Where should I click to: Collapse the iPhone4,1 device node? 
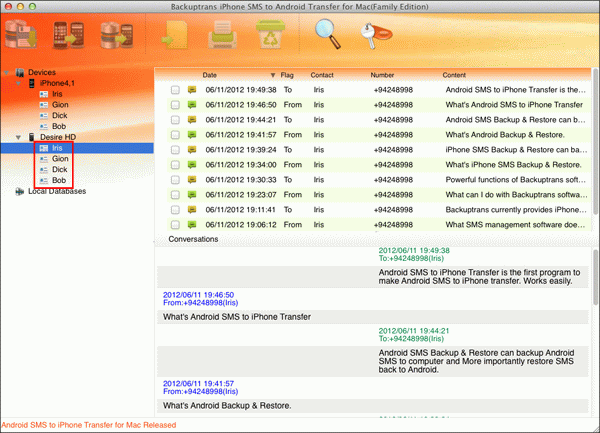click(x=18, y=83)
